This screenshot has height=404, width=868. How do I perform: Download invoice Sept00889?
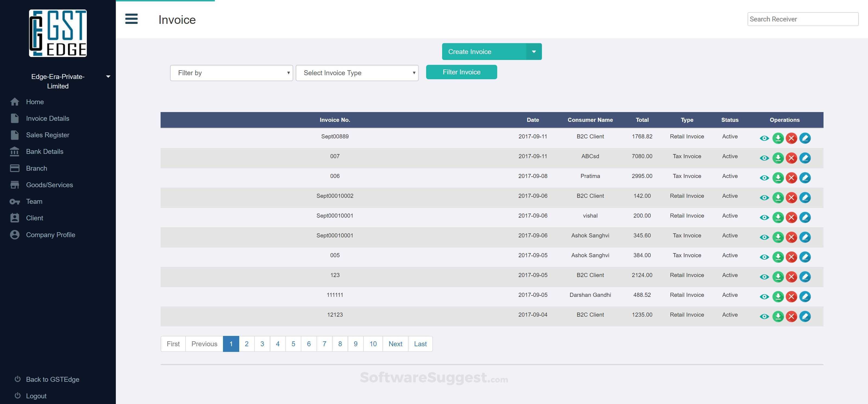778,138
